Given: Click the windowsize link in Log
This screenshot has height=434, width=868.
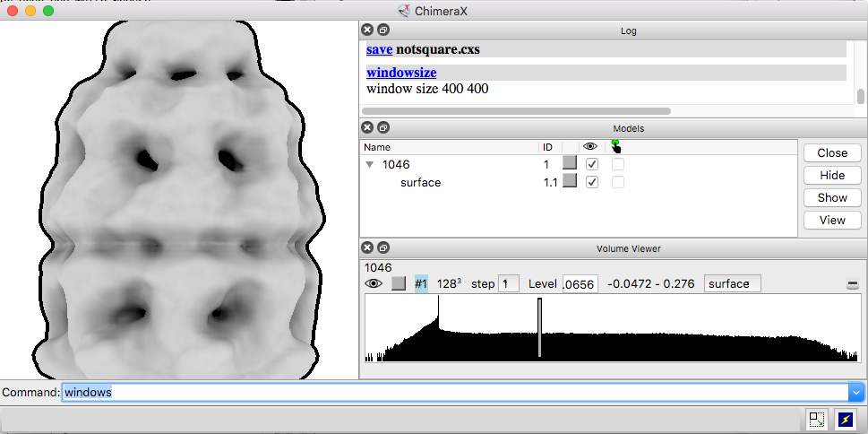Looking at the screenshot, I should pos(401,72).
